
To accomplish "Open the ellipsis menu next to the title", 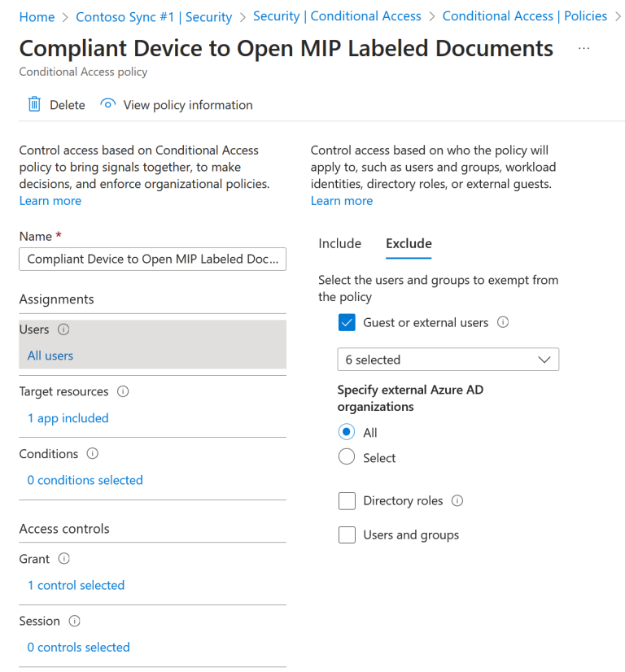I will click(x=583, y=49).
